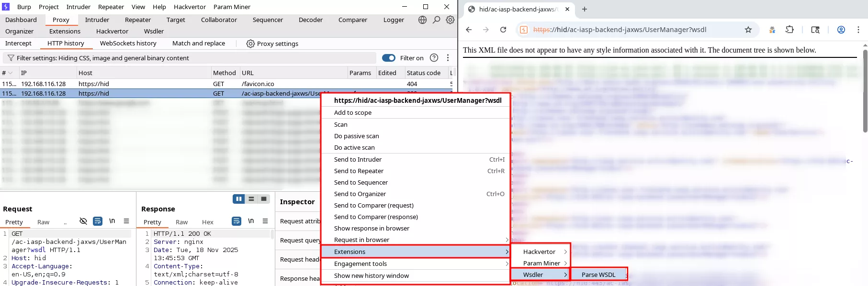This screenshot has width=868, height=286.
Task: Select Send to Intruder
Action: click(415, 159)
